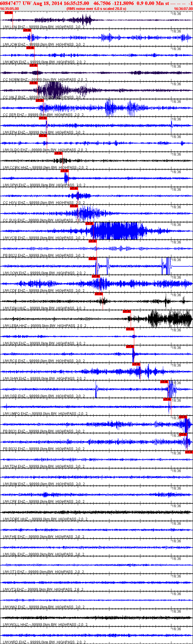
Task: Click the UW.VT2 EHZ station label
Action: point(13,590)
